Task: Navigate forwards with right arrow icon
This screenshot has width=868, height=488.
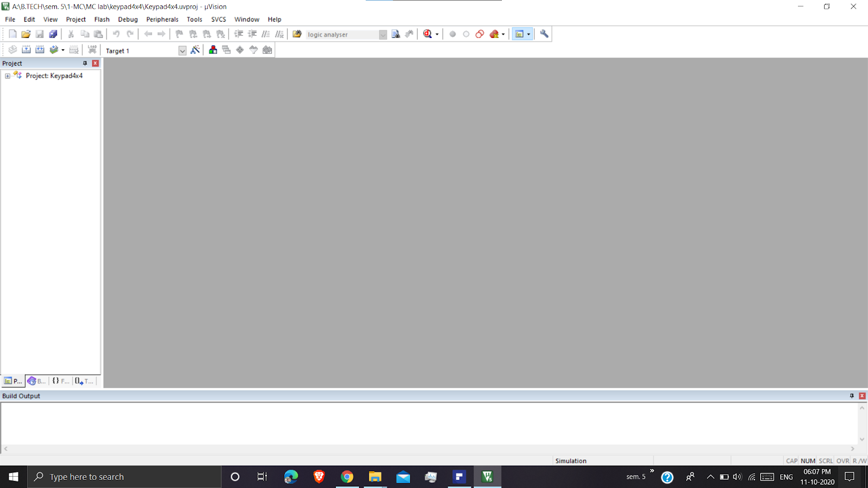Action: pyautogui.click(x=161, y=34)
